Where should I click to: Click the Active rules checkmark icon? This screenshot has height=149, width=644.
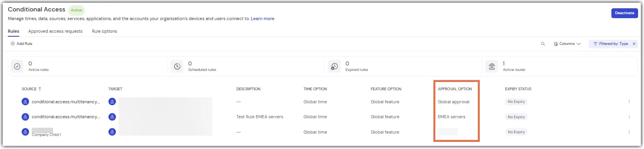[x=17, y=67]
